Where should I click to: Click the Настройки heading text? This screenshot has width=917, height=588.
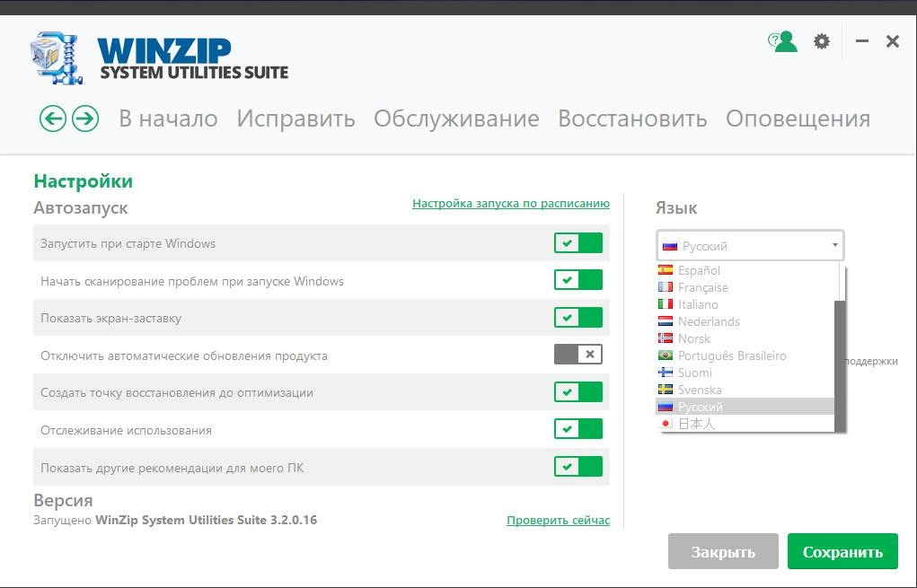coord(83,181)
